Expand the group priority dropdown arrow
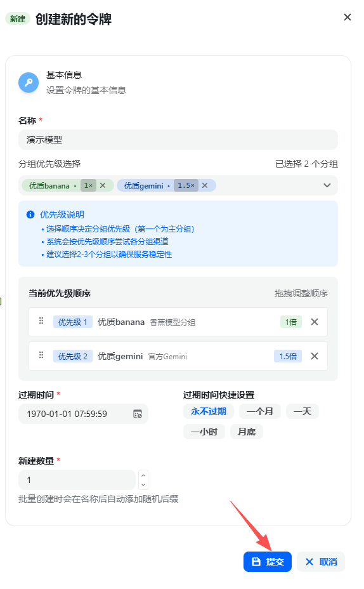364x589 pixels. (x=327, y=185)
